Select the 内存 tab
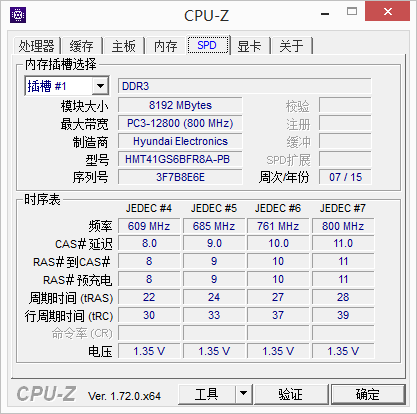Image resolution: width=417 pixels, height=414 pixels. pyautogui.click(x=165, y=46)
